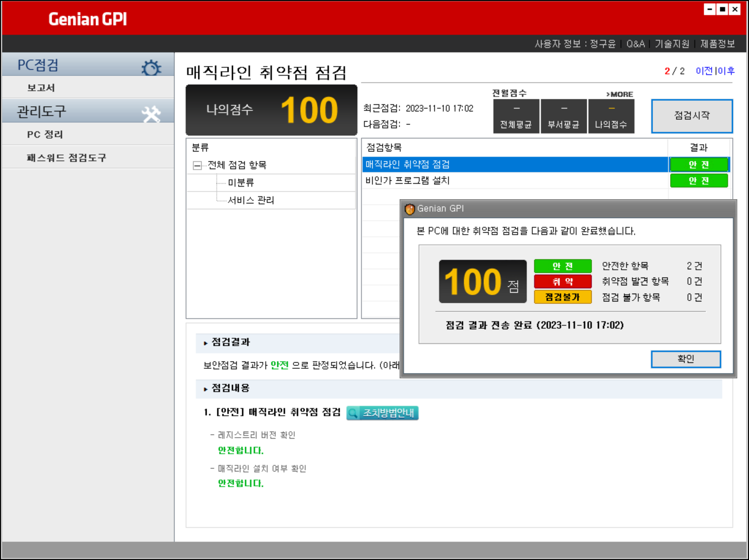The width and height of the screenshot is (749, 560).
Task: Open the Q&A link in top bar
Action: tap(635, 44)
